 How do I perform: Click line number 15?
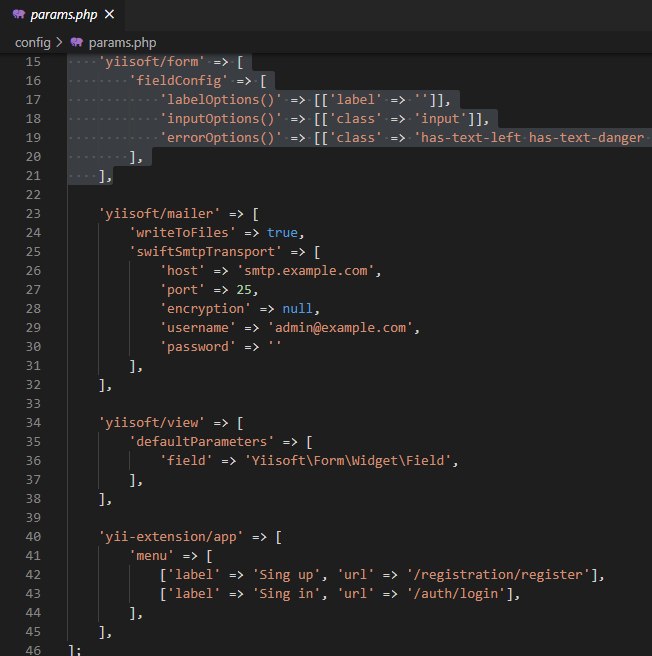33,62
